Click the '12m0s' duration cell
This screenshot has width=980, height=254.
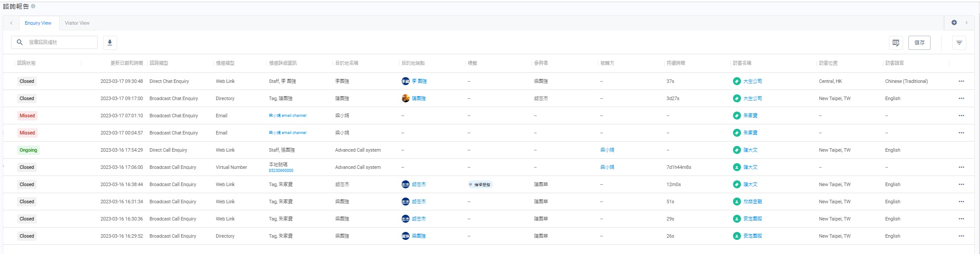pyautogui.click(x=673, y=184)
